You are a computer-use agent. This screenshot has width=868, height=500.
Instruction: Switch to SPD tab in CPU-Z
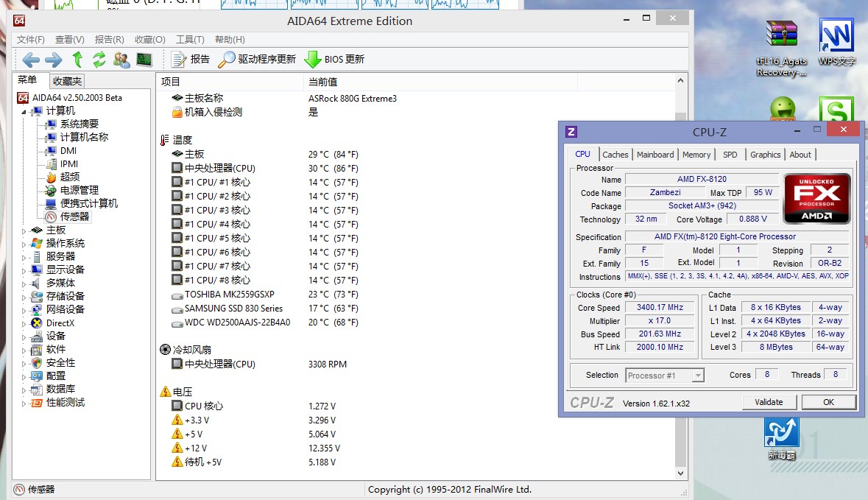click(x=730, y=155)
